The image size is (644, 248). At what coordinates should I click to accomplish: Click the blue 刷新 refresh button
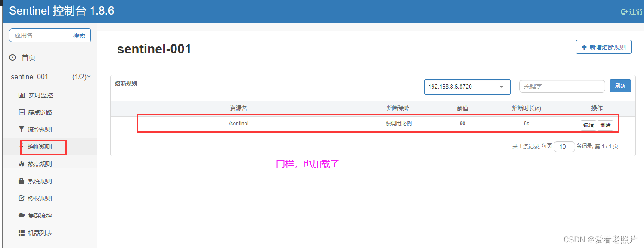coord(620,86)
